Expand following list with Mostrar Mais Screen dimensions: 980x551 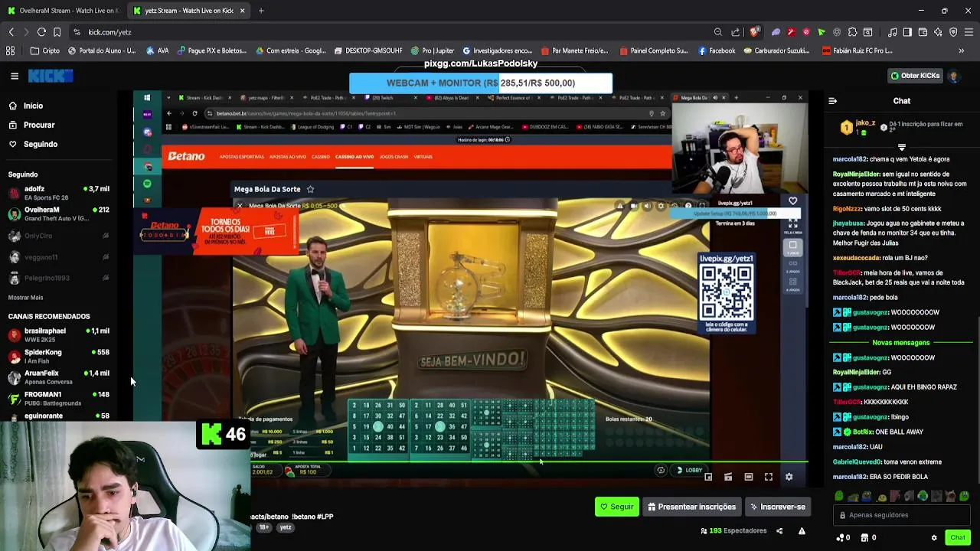(25, 297)
